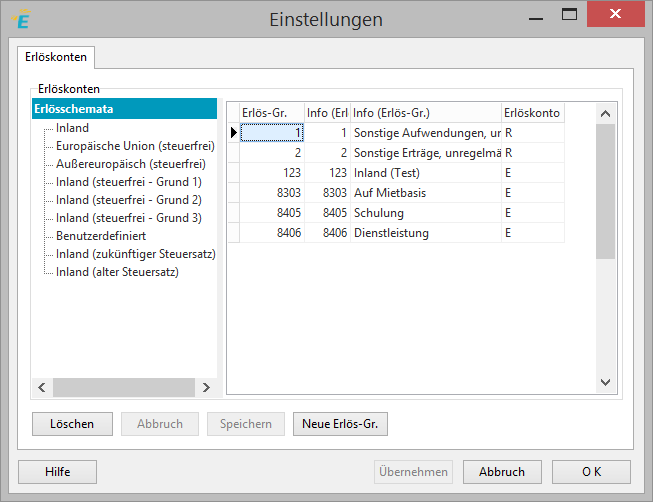
Task: Click the bottom Abbruch button beside OK
Action: [502, 472]
